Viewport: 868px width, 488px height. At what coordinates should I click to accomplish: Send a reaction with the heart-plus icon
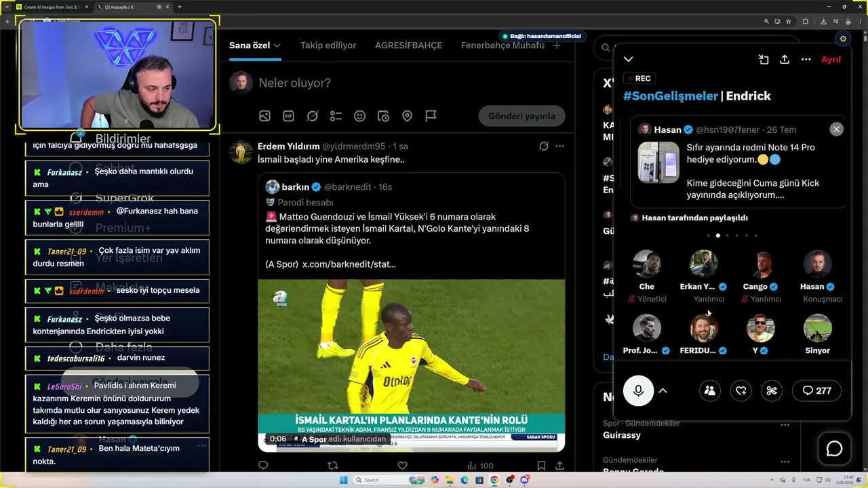click(x=741, y=390)
